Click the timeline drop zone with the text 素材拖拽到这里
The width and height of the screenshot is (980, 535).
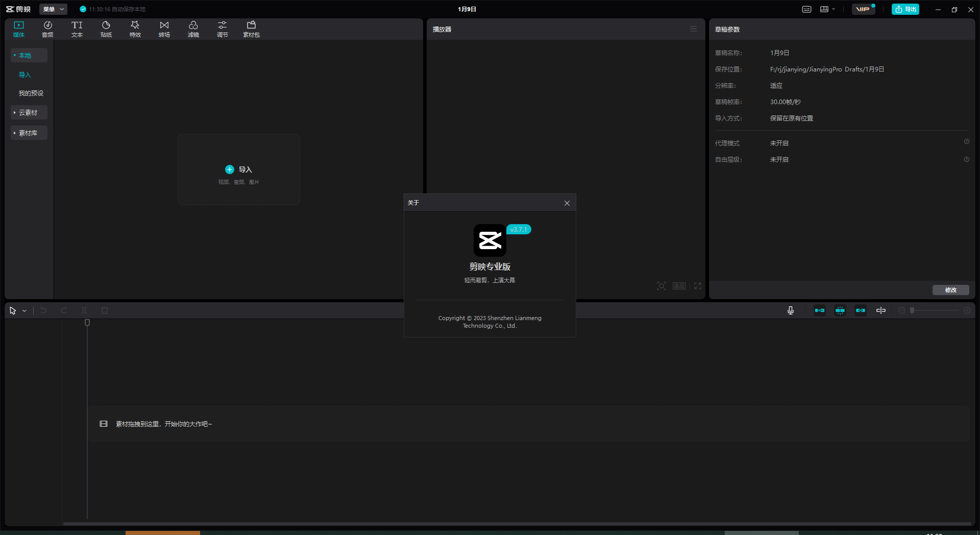(x=528, y=424)
